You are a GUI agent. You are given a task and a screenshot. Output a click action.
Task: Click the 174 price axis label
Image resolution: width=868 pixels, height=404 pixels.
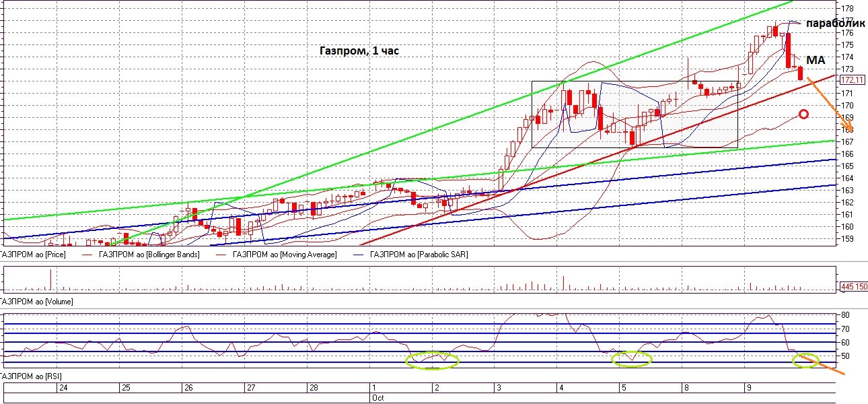pos(847,57)
